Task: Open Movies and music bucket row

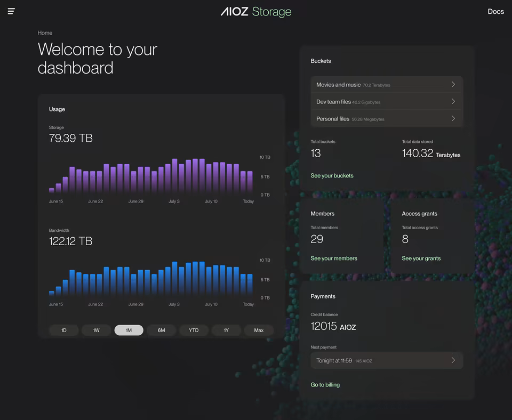Action: click(387, 85)
